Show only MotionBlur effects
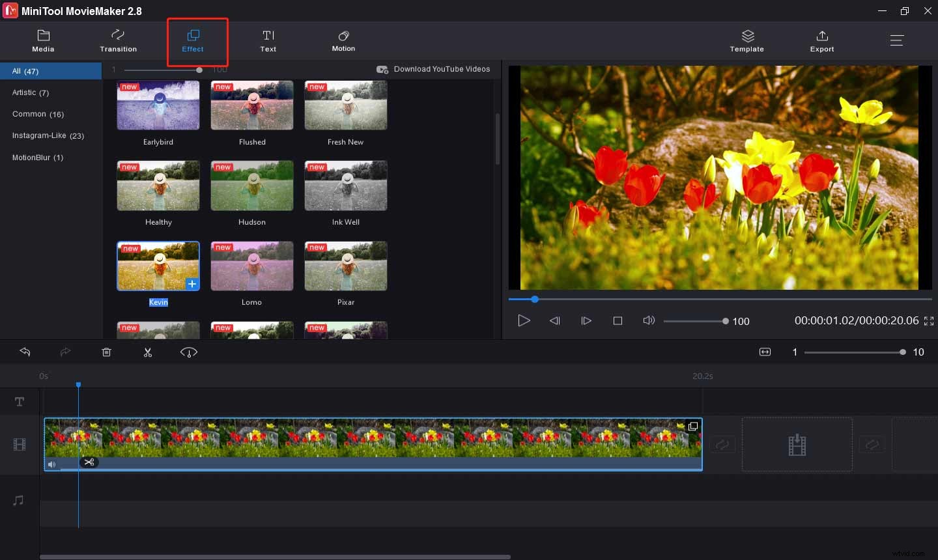938x560 pixels. pyautogui.click(x=37, y=157)
